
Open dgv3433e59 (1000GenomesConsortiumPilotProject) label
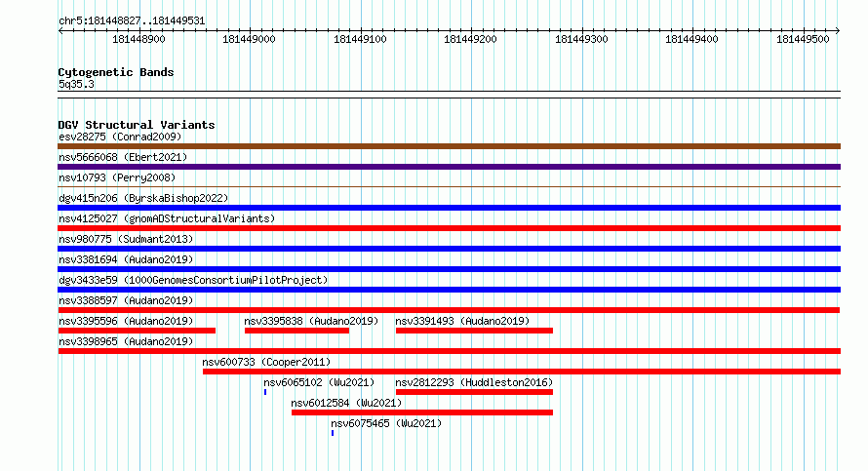pyautogui.click(x=193, y=280)
